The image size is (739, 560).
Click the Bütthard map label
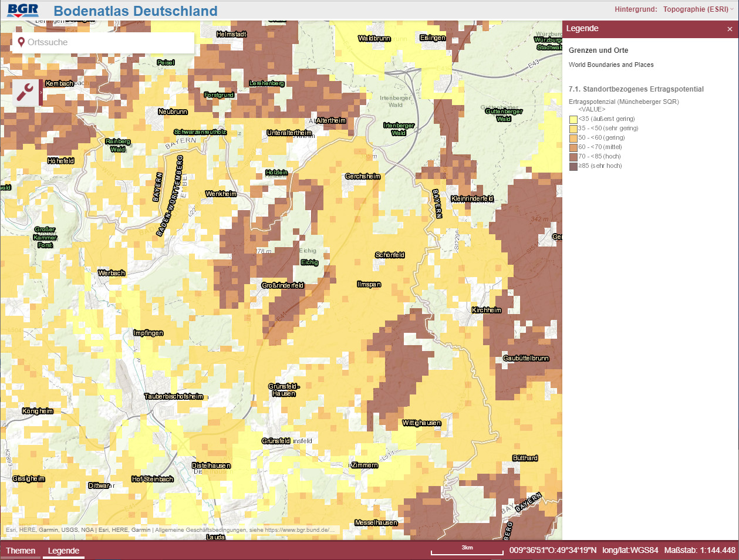525,458
